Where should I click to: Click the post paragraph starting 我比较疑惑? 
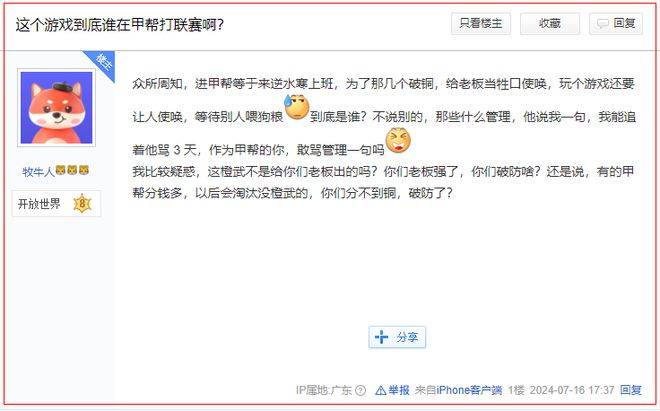[383, 182]
